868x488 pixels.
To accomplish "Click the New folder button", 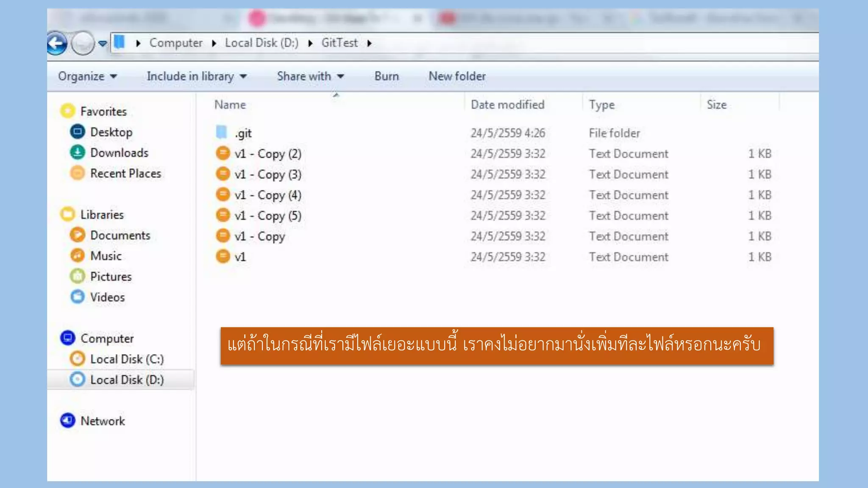I will pyautogui.click(x=457, y=76).
